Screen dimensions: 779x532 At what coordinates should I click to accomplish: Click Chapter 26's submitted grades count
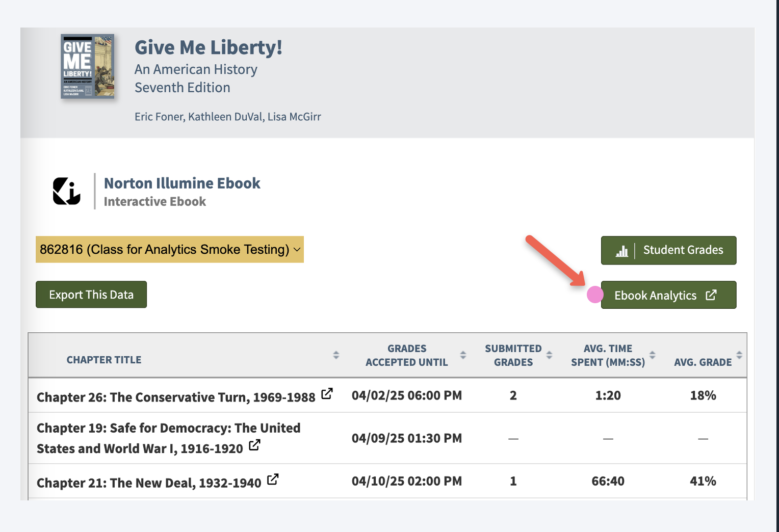click(513, 395)
